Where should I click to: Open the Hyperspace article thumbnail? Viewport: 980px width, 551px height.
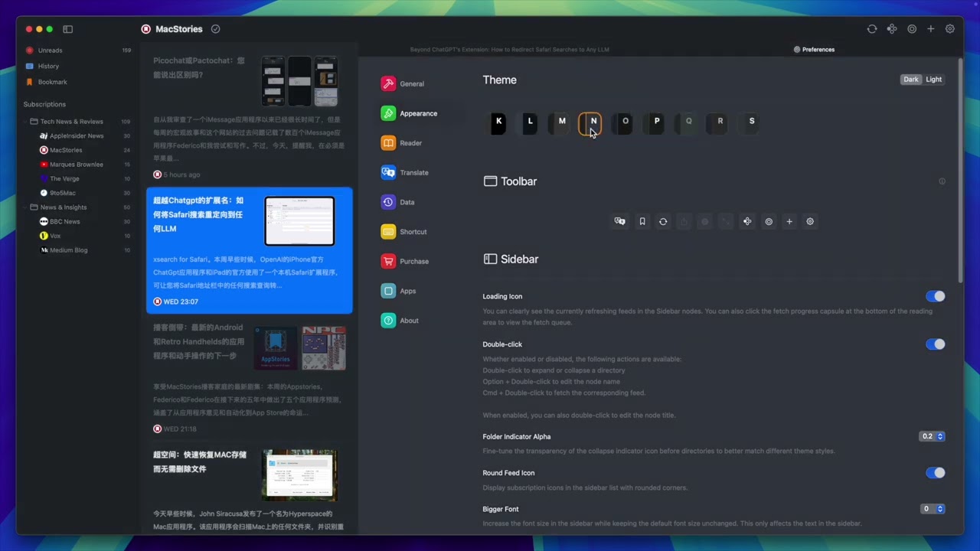[x=299, y=475]
